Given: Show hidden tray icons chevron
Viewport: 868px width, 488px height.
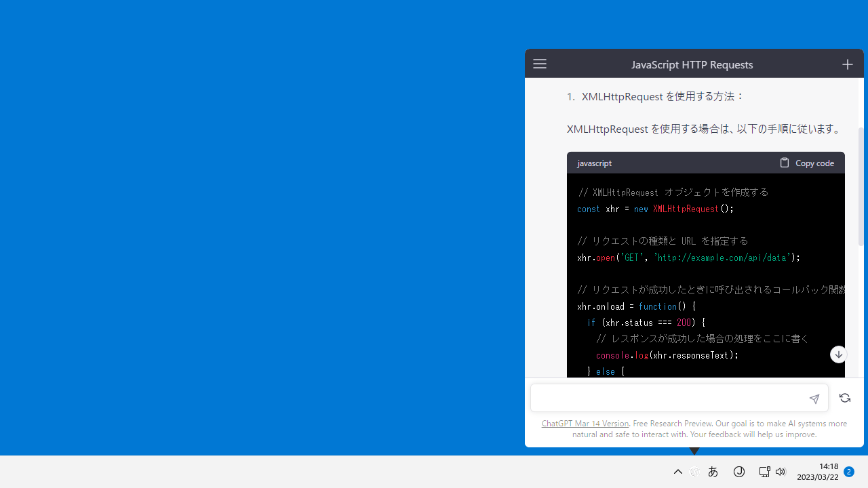Looking at the screenshot, I should click(677, 472).
